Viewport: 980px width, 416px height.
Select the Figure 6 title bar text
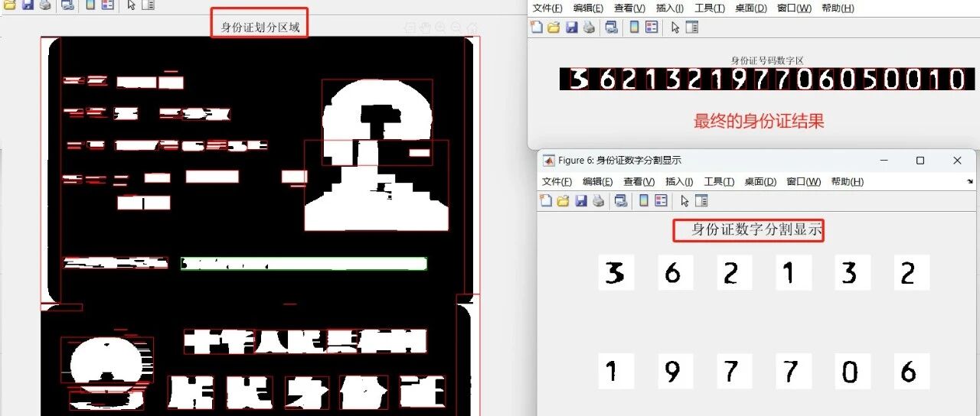click(619, 161)
